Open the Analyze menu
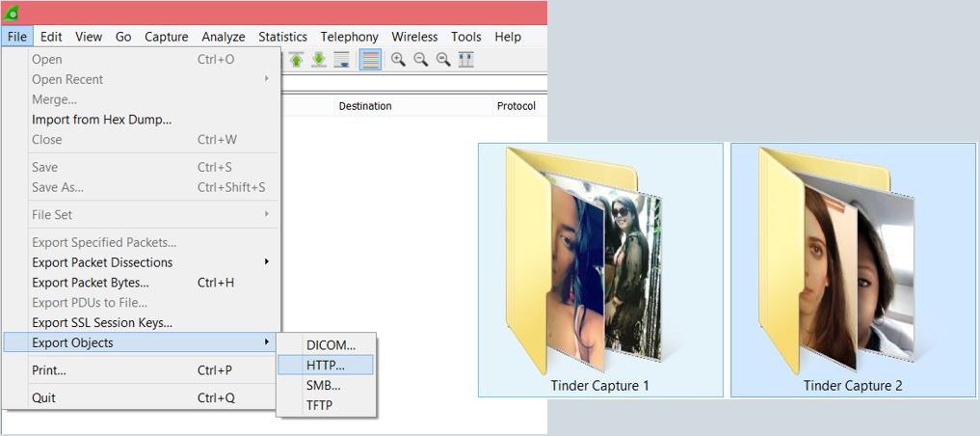 coord(224,37)
